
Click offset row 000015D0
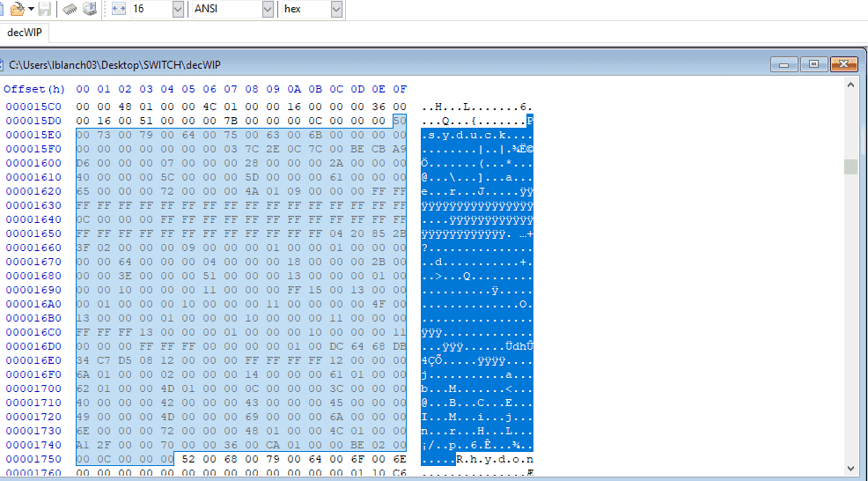(x=33, y=121)
